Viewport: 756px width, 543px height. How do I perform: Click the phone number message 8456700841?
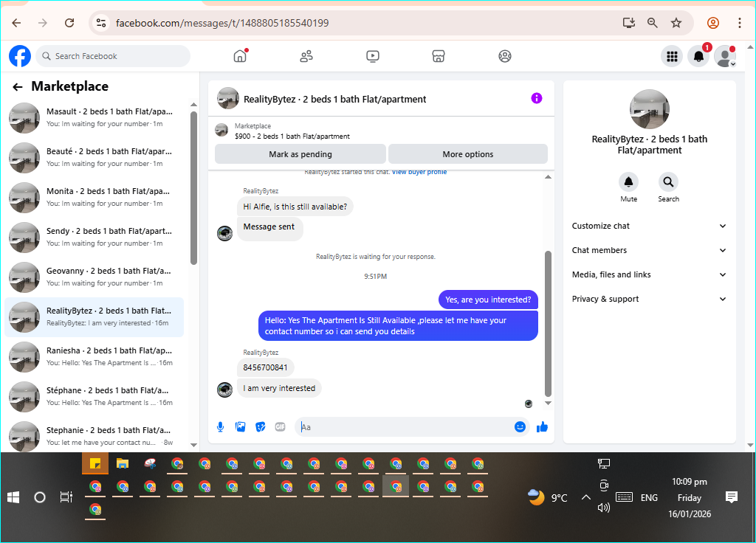265,367
